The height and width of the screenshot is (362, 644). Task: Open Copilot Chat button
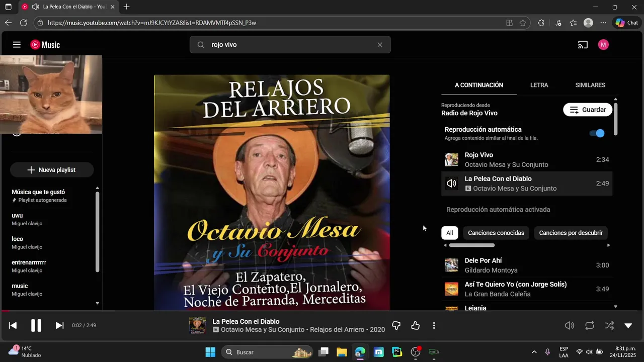coord(627,23)
